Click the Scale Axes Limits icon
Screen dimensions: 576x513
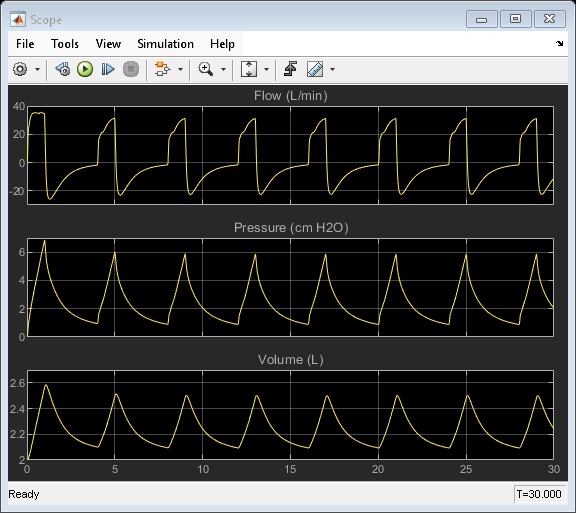pos(249,69)
